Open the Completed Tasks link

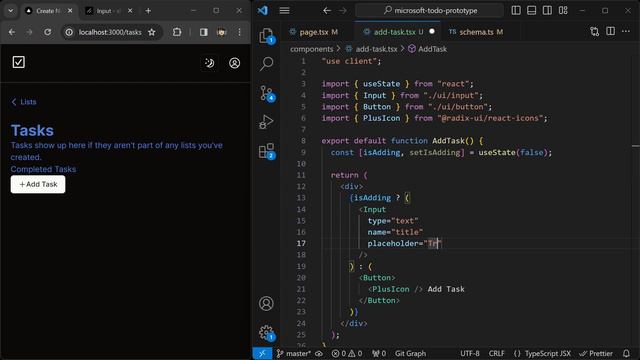[x=43, y=169]
